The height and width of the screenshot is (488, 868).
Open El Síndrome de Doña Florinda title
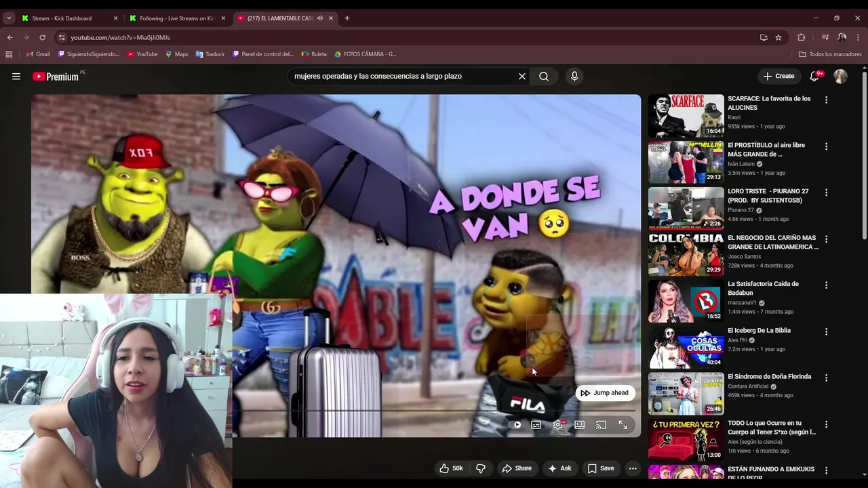[769, 377]
